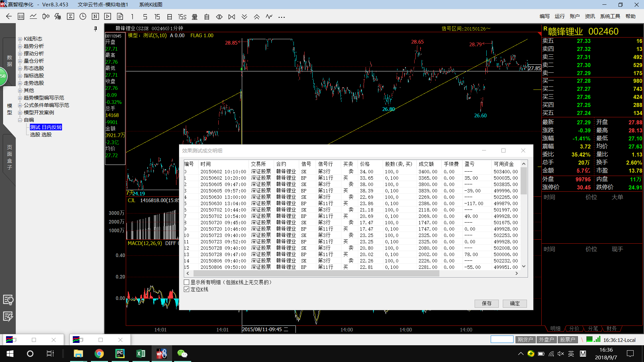
Task: Click the double chevron down icon
Action: pos(244,17)
